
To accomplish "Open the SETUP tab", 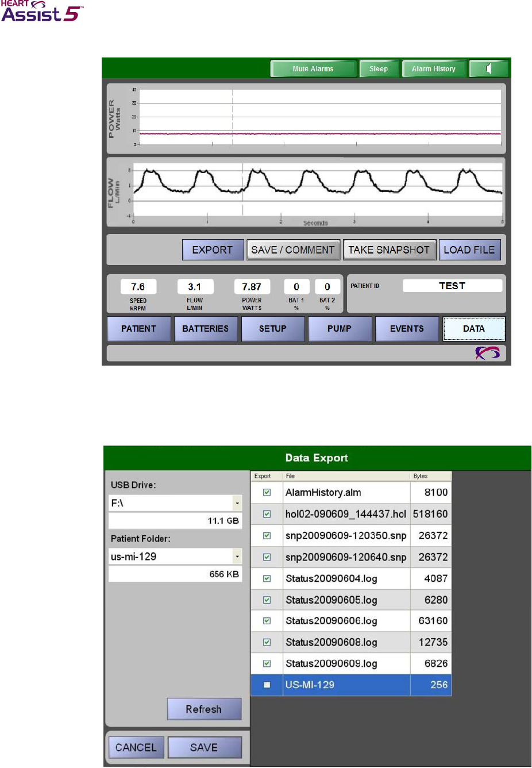I will [x=273, y=329].
